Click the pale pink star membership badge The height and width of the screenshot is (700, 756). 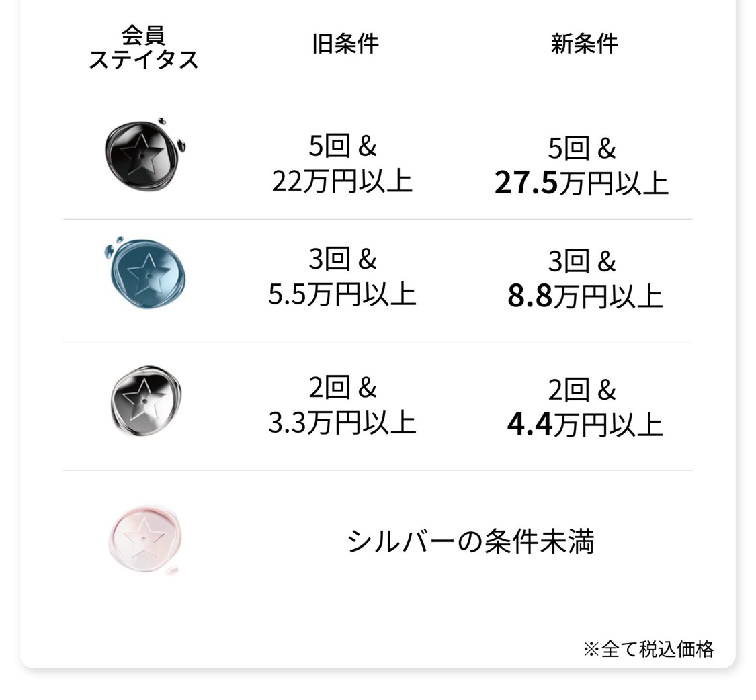click(144, 541)
